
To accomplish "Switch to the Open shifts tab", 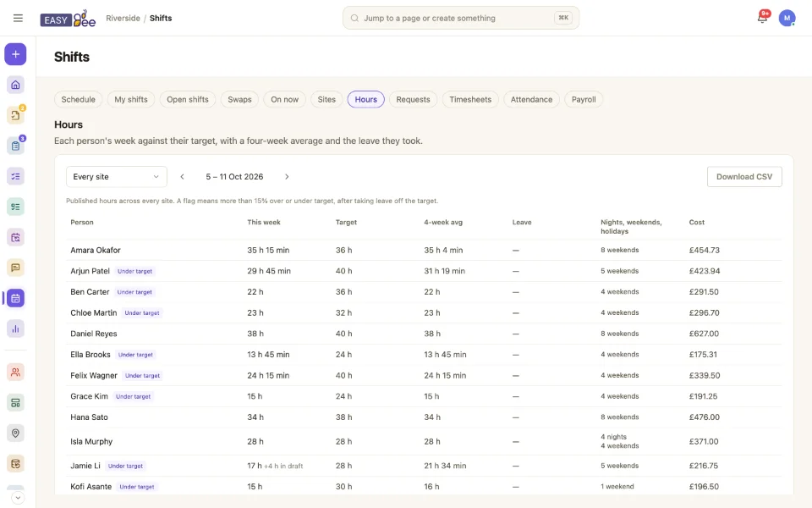I will [188, 100].
